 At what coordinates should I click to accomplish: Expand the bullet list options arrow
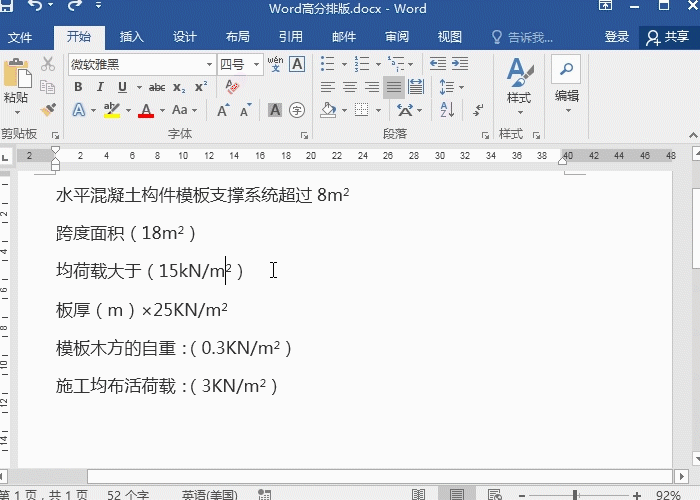pyautogui.click(x=344, y=64)
